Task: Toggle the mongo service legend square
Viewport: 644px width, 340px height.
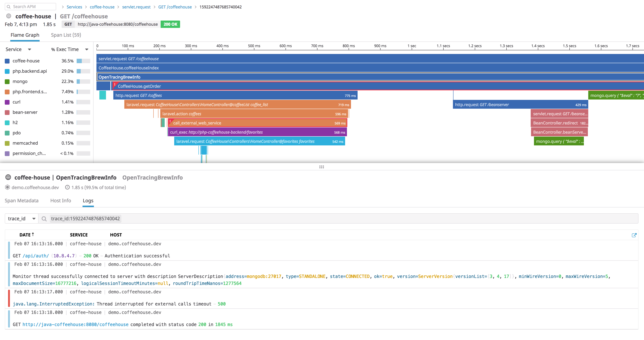Action: point(7,82)
